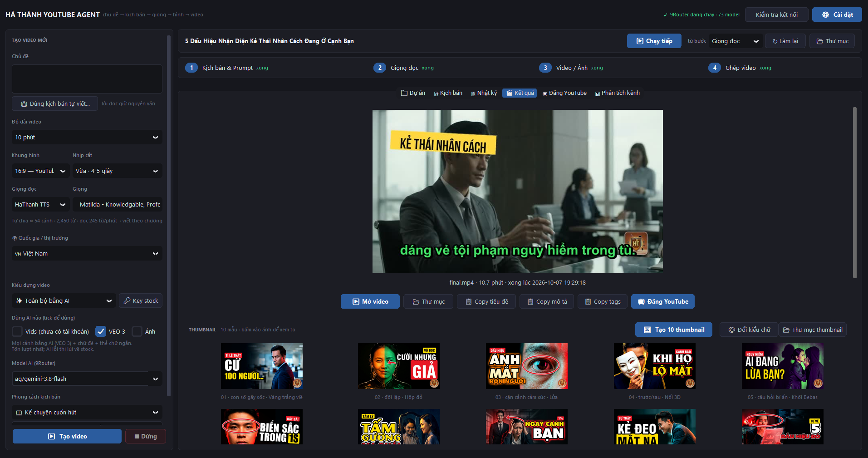Copy tags to clipboard
This screenshot has width=868, height=458.
tap(603, 301)
